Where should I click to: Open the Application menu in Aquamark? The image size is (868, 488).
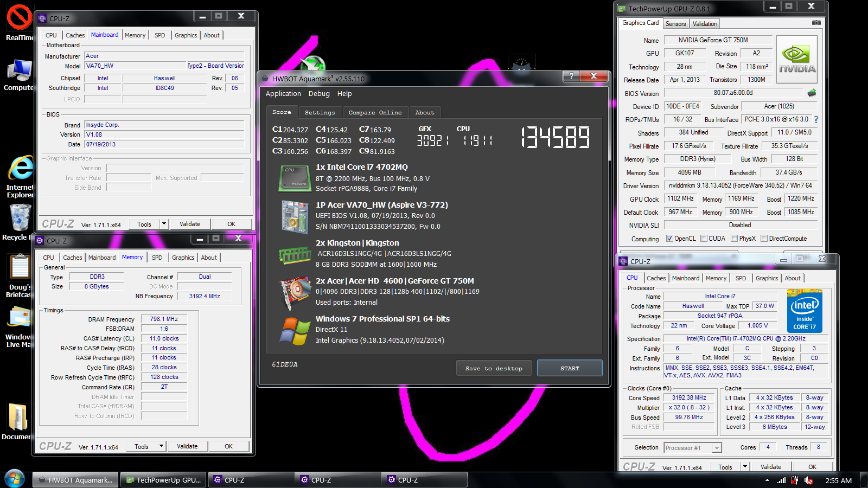(283, 94)
